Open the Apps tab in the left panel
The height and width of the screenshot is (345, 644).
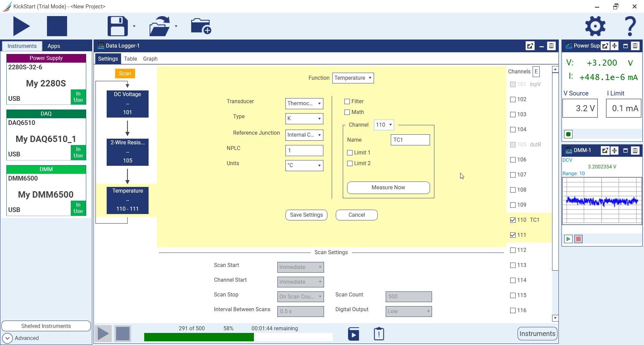click(x=54, y=46)
